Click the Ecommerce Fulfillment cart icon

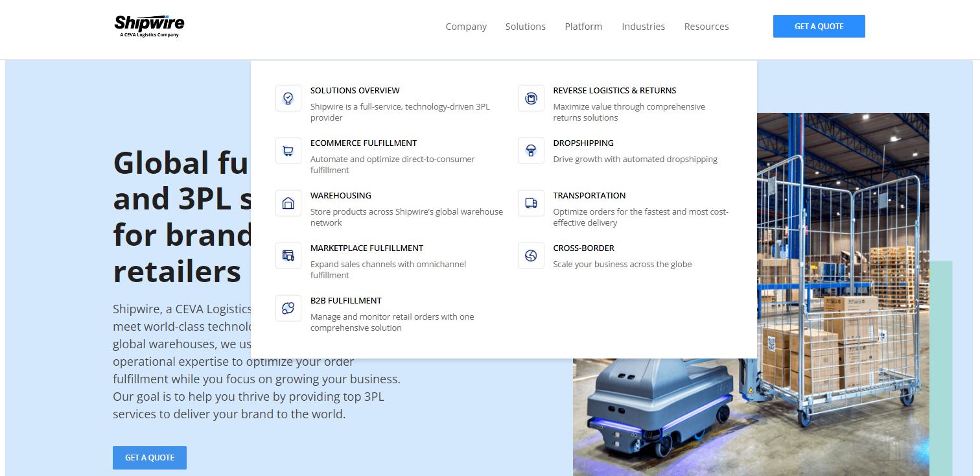[x=288, y=151]
